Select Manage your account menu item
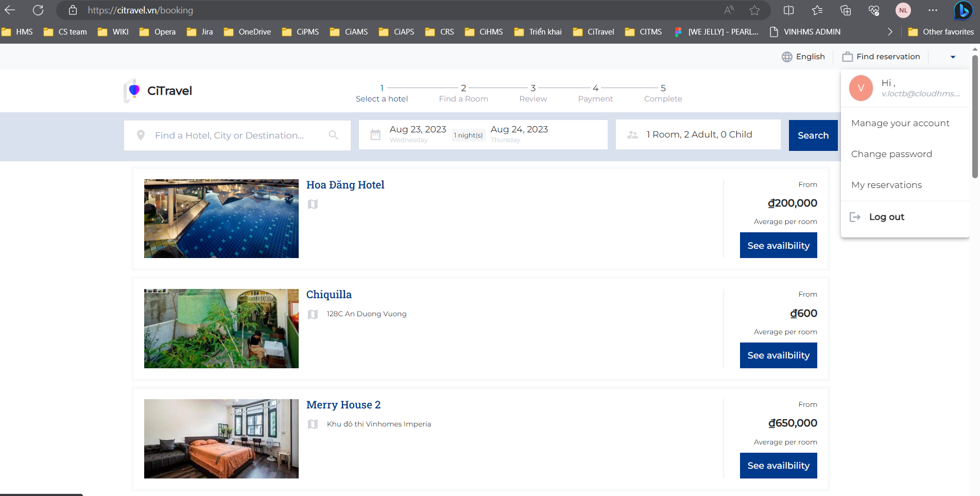Image resolution: width=980 pixels, height=496 pixels. pyautogui.click(x=900, y=123)
